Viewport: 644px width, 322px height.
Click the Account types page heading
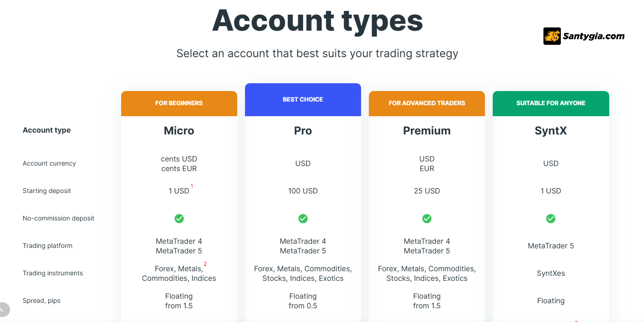coord(318,20)
